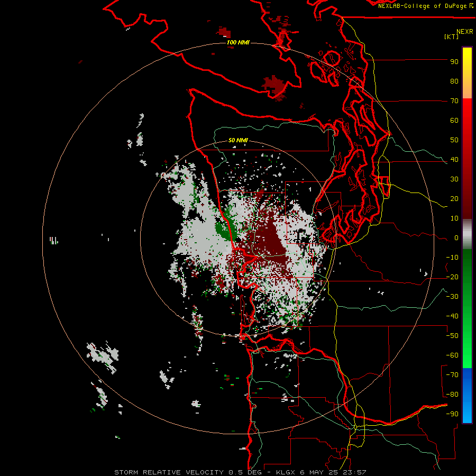This screenshot has width=476, height=476.
Task: Click the -40 value on the velocity scale
Action: (x=452, y=316)
